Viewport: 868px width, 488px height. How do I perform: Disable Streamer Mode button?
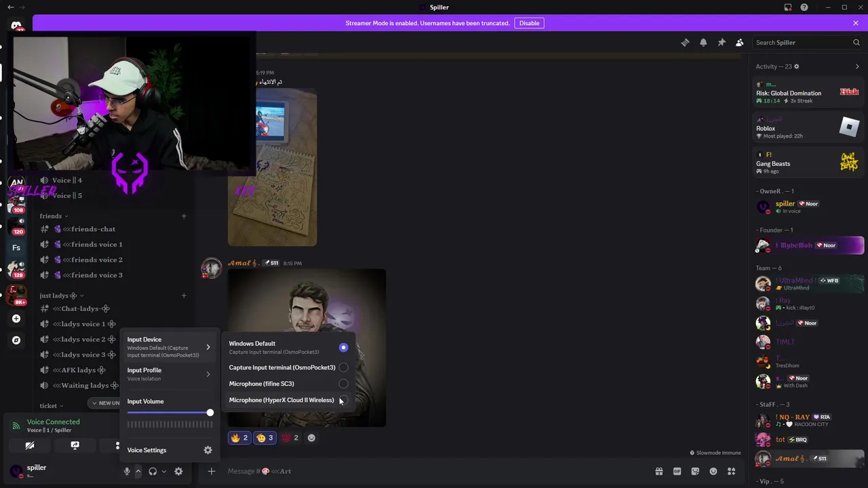point(529,23)
